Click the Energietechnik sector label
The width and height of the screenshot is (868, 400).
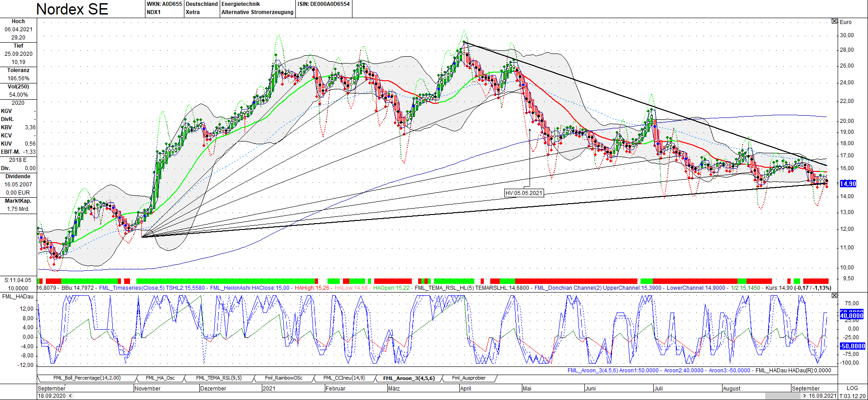[241, 4]
